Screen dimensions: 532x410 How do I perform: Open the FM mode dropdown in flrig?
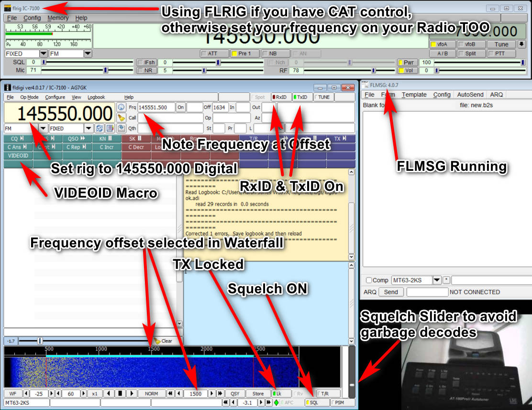[88, 53]
